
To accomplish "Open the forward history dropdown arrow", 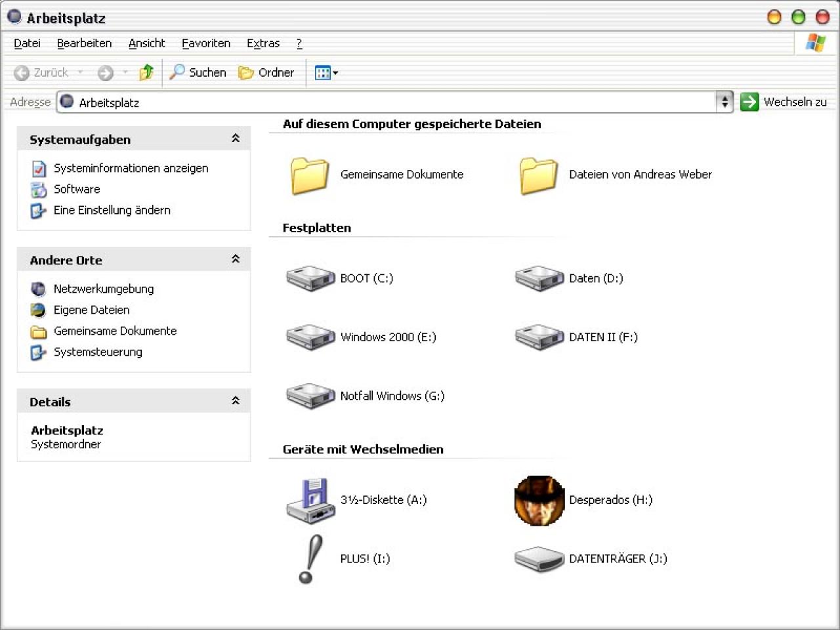I will click(x=125, y=73).
